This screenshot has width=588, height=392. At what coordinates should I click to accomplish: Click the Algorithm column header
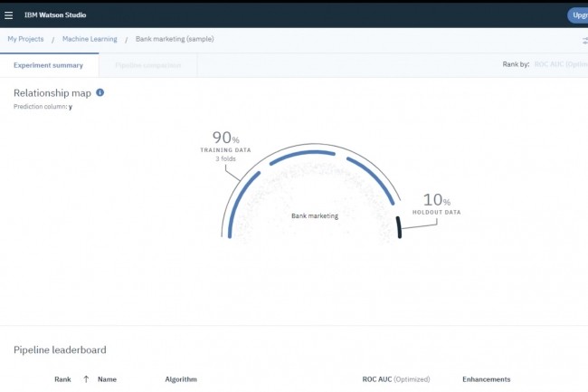click(x=181, y=379)
